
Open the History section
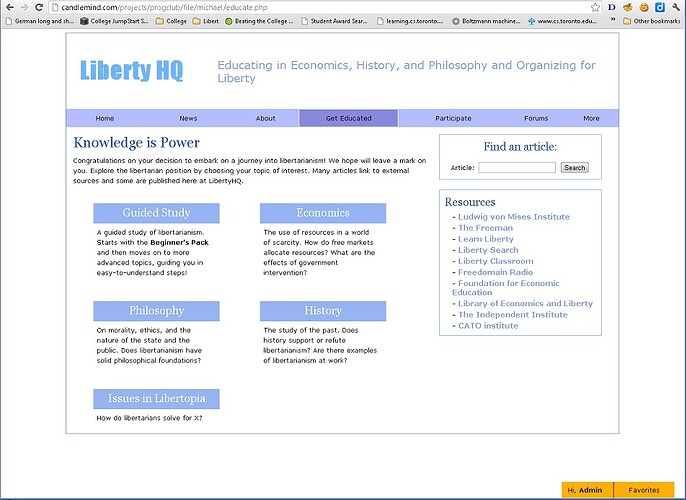click(x=323, y=311)
